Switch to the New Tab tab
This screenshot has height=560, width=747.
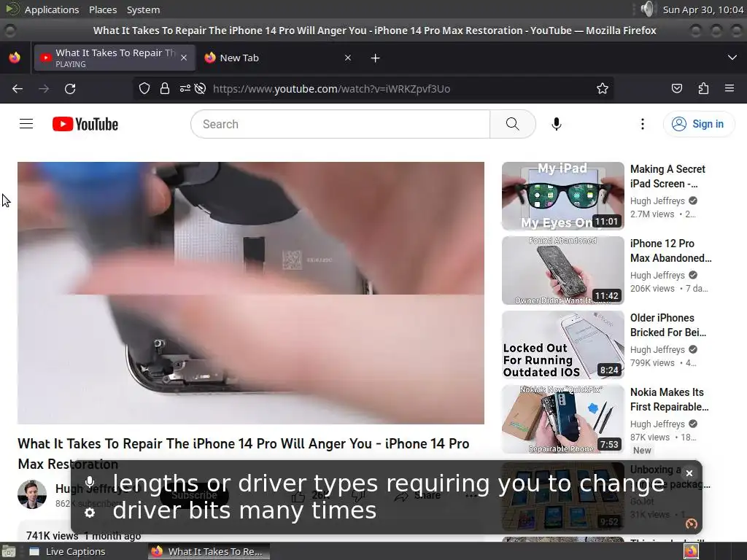(276, 58)
